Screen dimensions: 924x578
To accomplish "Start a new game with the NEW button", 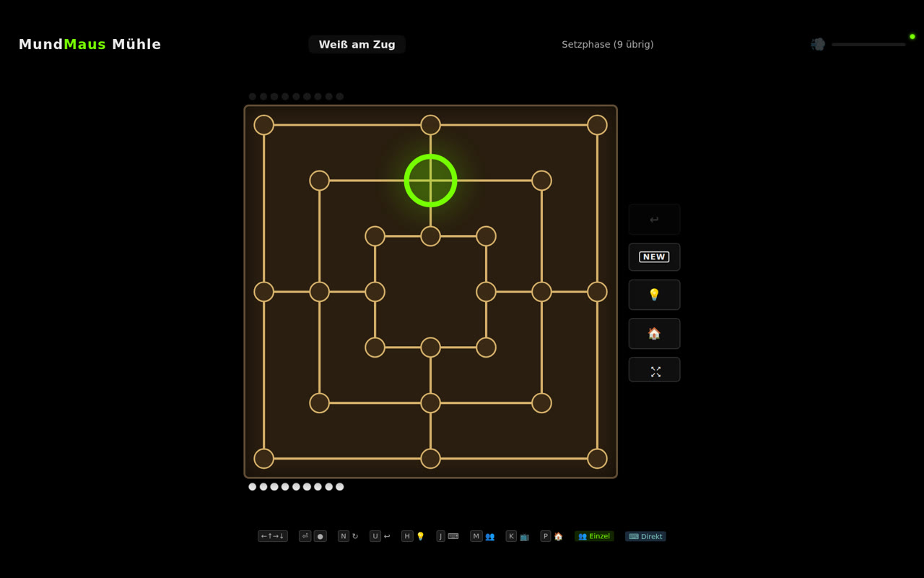I will pyautogui.click(x=654, y=256).
